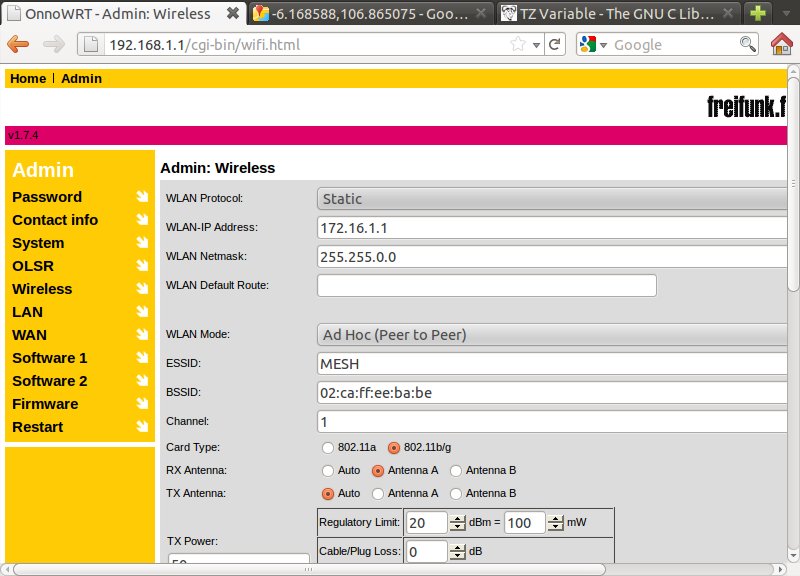Bookmark page with the star icon
The image size is (800, 576).
coord(518,45)
